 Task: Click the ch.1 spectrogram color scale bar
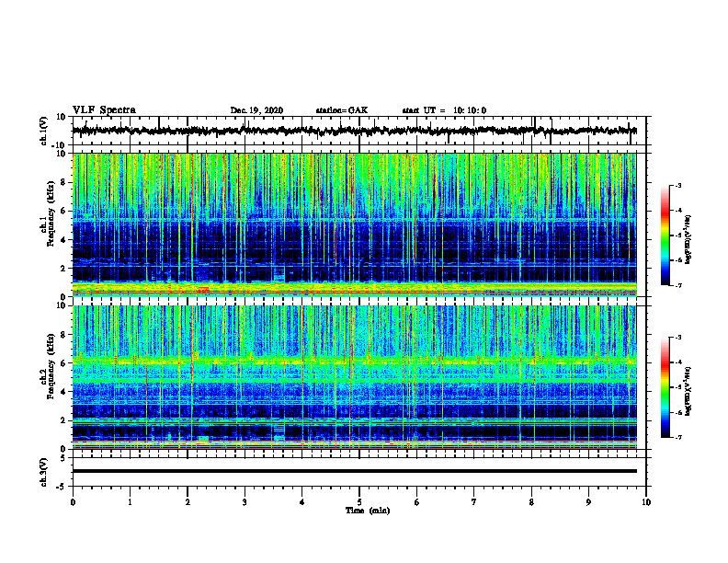click(665, 236)
